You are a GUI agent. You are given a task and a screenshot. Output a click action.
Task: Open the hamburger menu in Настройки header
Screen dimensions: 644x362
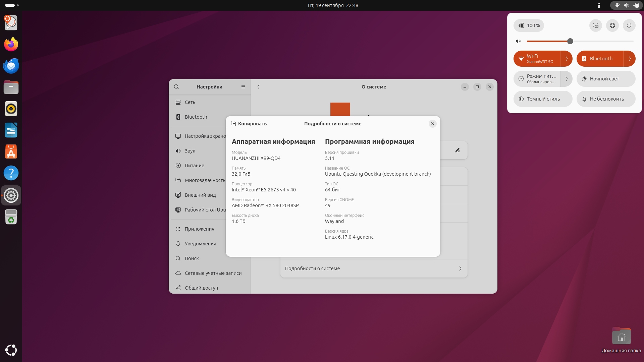(x=243, y=87)
